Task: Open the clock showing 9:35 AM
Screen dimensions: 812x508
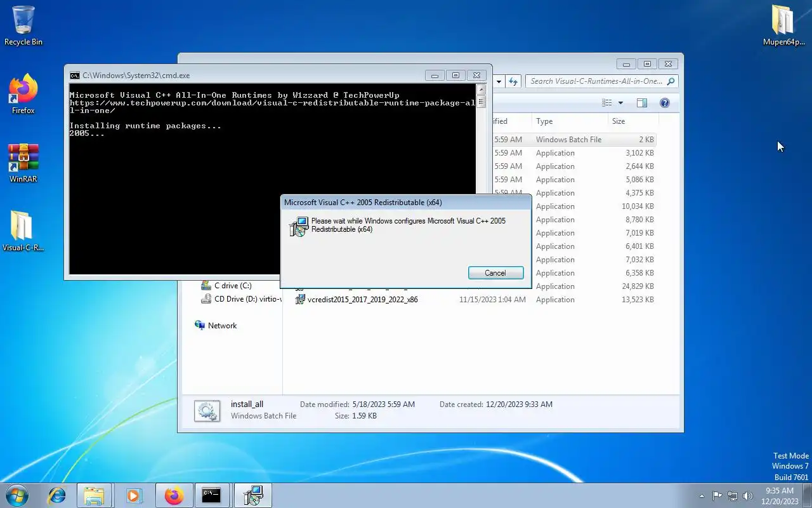Action: (x=780, y=496)
